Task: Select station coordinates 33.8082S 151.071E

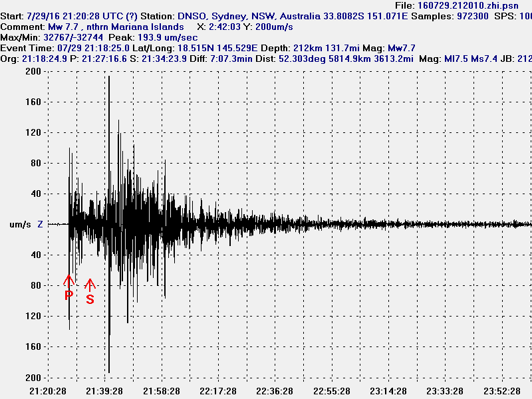Action: [365, 16]
